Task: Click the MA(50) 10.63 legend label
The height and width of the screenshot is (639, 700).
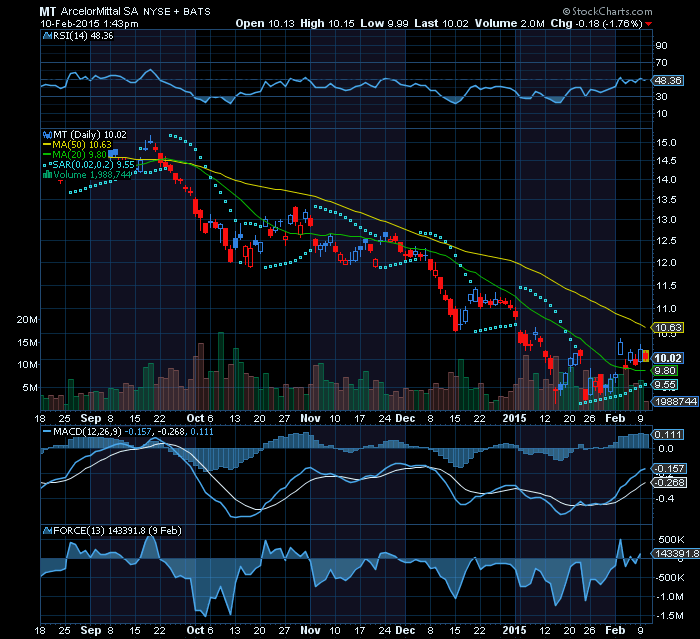Action: (x=82, y=145)
